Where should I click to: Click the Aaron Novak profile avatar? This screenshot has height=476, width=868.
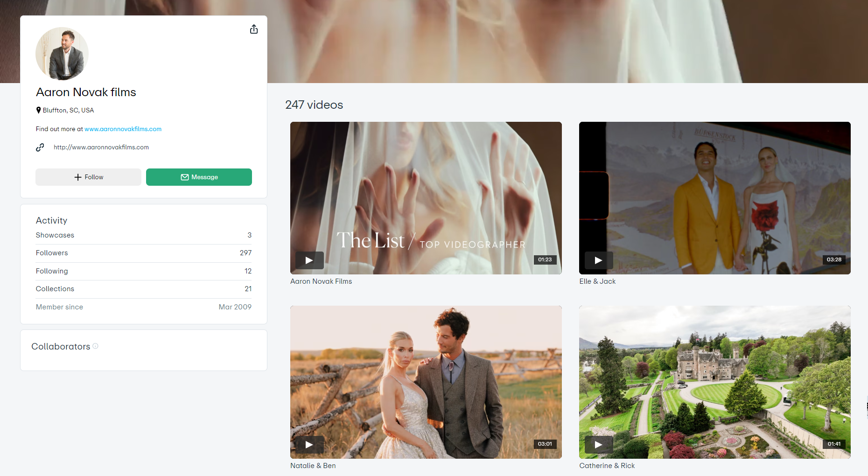click(x=62, y=54)
